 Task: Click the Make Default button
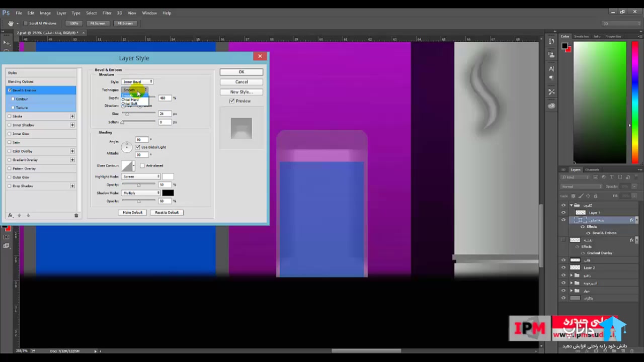tap(133, 213)
